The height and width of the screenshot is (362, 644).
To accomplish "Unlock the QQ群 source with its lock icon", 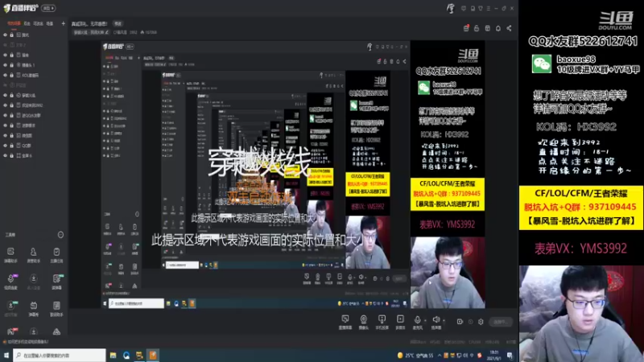I will click(11, 146).
